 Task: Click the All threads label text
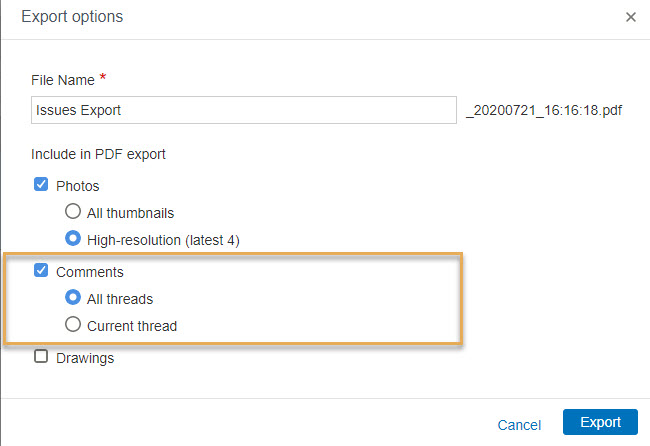click(x=120, y=299)
